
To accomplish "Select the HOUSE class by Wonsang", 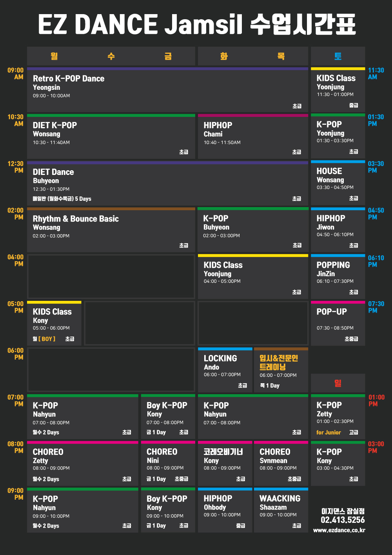I will point(338,183).
